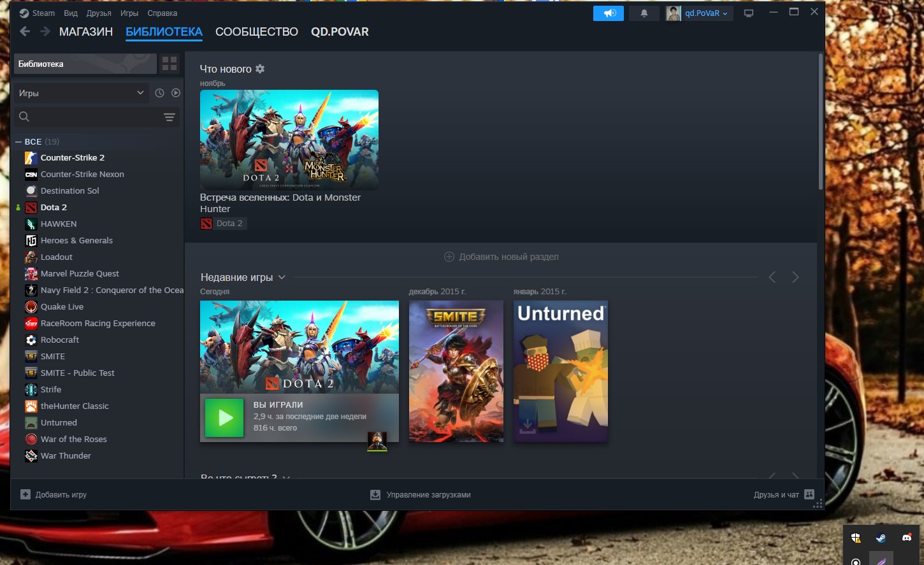This screenshot has height=565, width=924.
Task: Click the Steam tray icon
Action: click(881, 538)
